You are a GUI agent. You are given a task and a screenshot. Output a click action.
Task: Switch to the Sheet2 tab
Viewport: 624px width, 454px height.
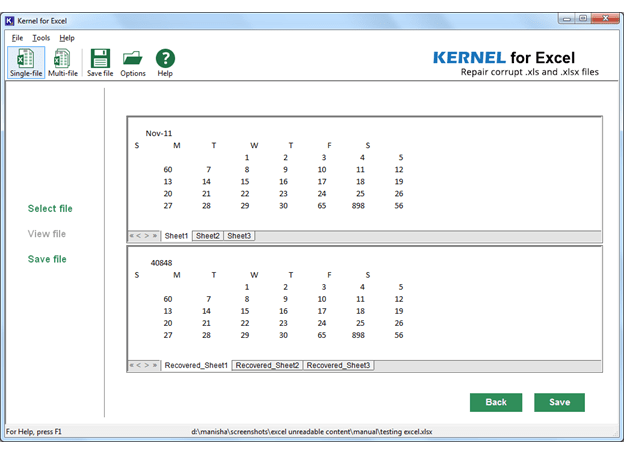207,236
